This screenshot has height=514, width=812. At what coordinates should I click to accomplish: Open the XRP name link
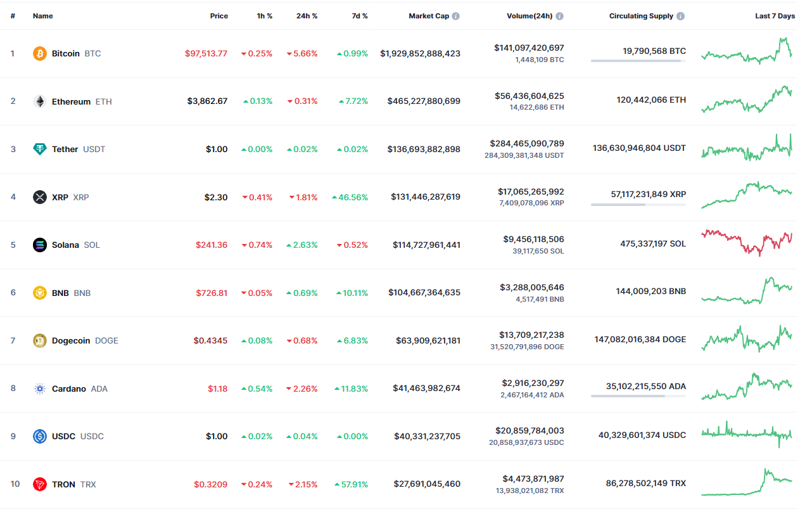pyautogui.click(x=60, y=197)
